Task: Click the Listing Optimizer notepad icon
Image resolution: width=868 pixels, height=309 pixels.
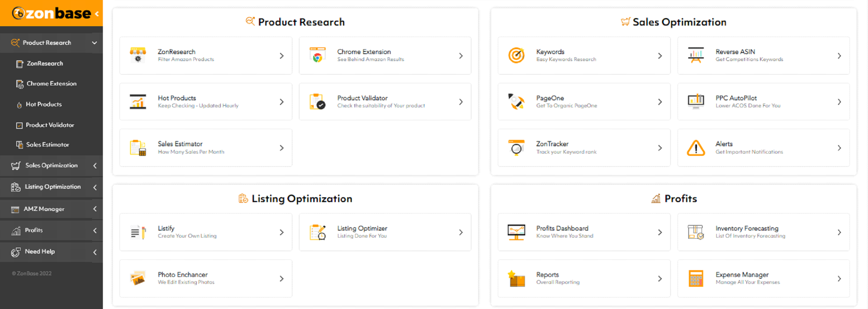Action: click(317, 232)
